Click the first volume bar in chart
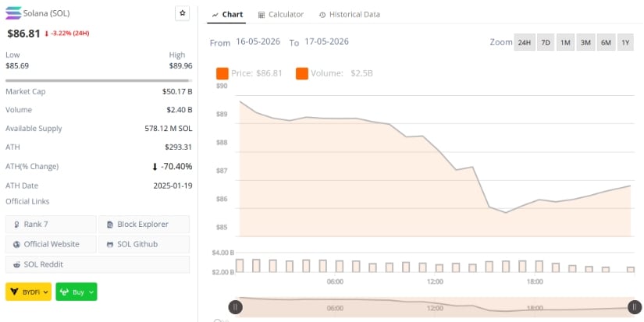Image resolution: width=644 pixels, height=322 pixels. 240,265
